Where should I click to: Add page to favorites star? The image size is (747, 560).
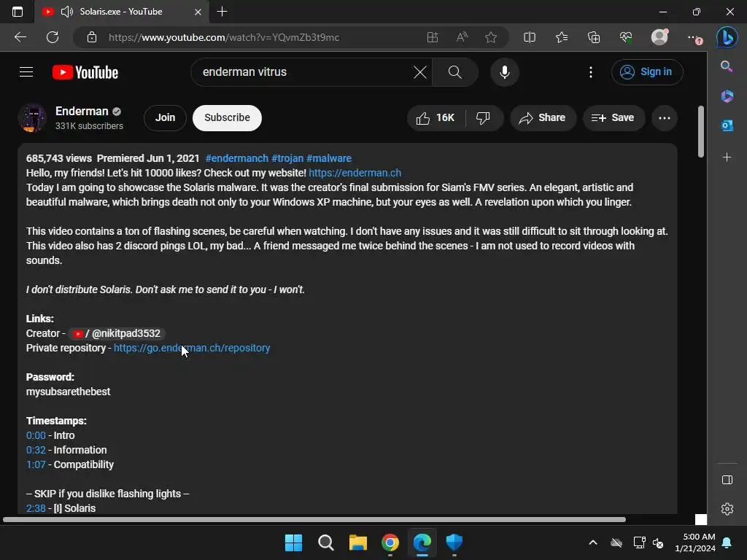tap(491, 37)
